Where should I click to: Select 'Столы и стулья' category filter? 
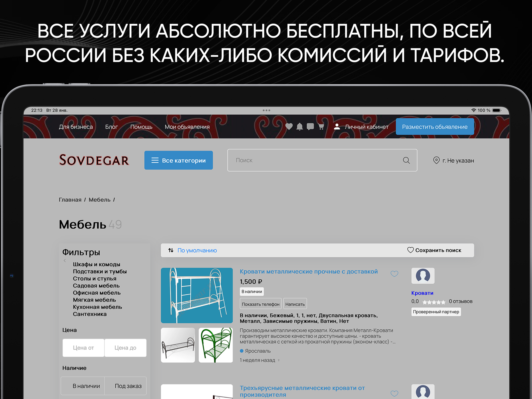pyautogui.click(x=95, y=279)
